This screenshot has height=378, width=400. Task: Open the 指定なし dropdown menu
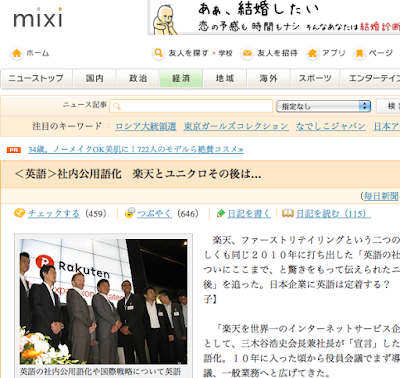[323, 106]
